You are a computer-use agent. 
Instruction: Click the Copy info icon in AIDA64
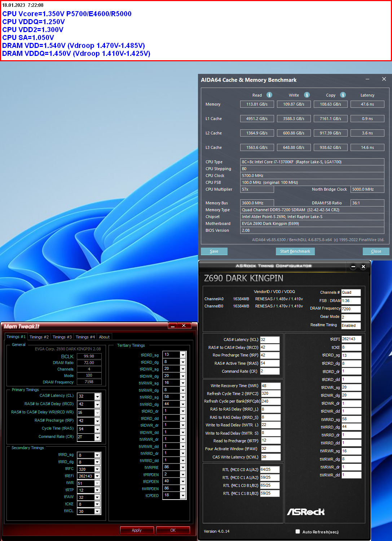coord(343,95)
